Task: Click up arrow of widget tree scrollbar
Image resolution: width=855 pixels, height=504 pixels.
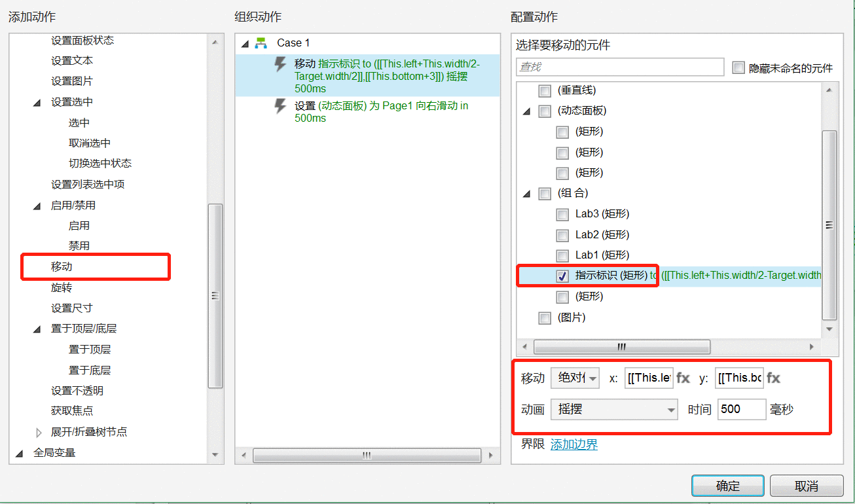Action: click(829, 91)
